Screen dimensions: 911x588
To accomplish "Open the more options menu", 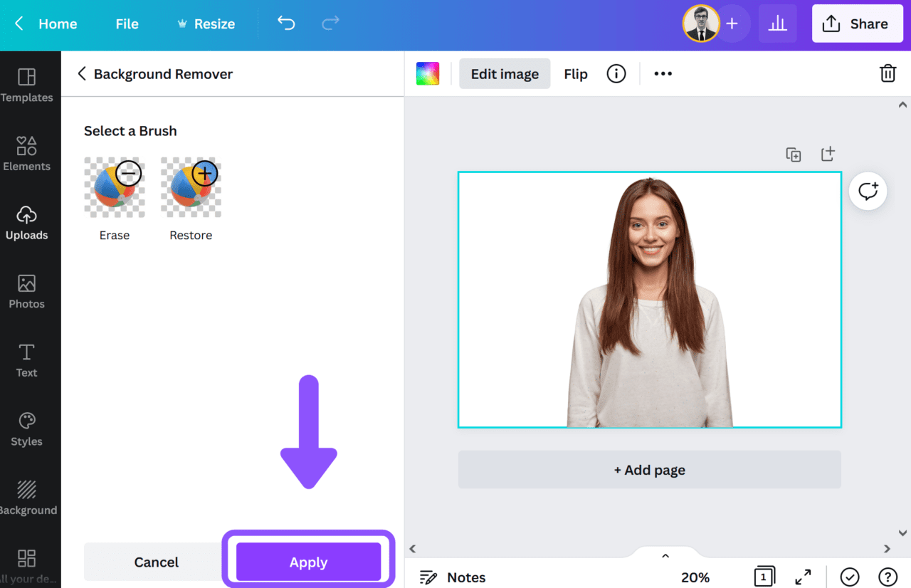I will [663, 73].
